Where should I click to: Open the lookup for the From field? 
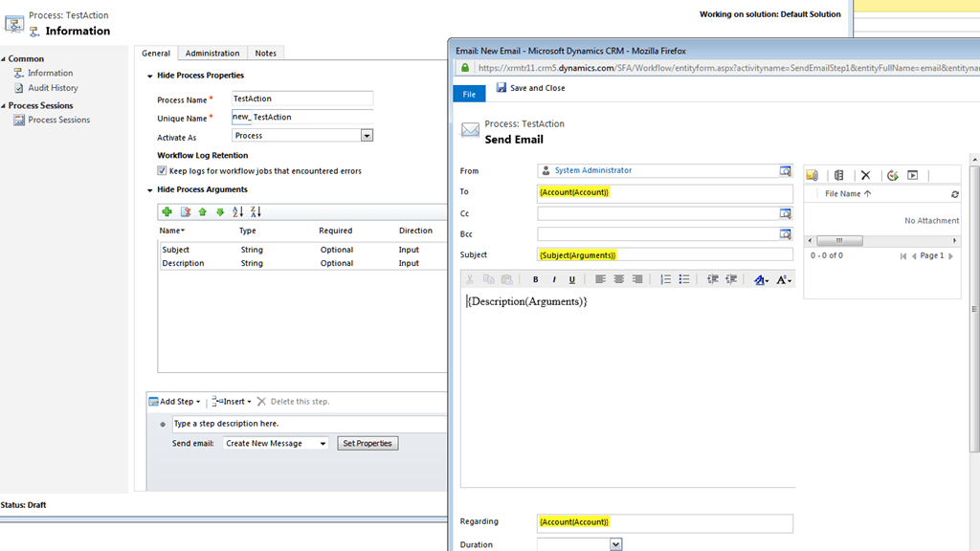tap(785, 170)
